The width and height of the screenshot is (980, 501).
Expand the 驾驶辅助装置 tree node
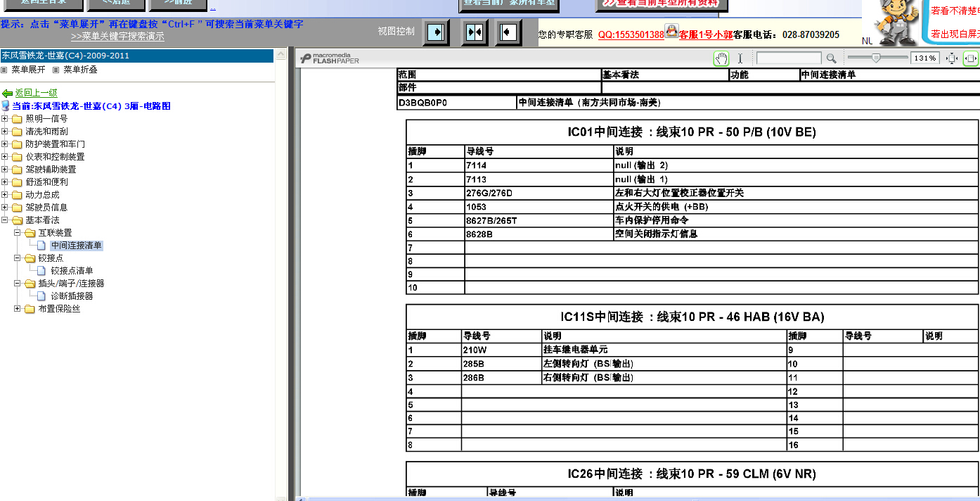point(5,170)
